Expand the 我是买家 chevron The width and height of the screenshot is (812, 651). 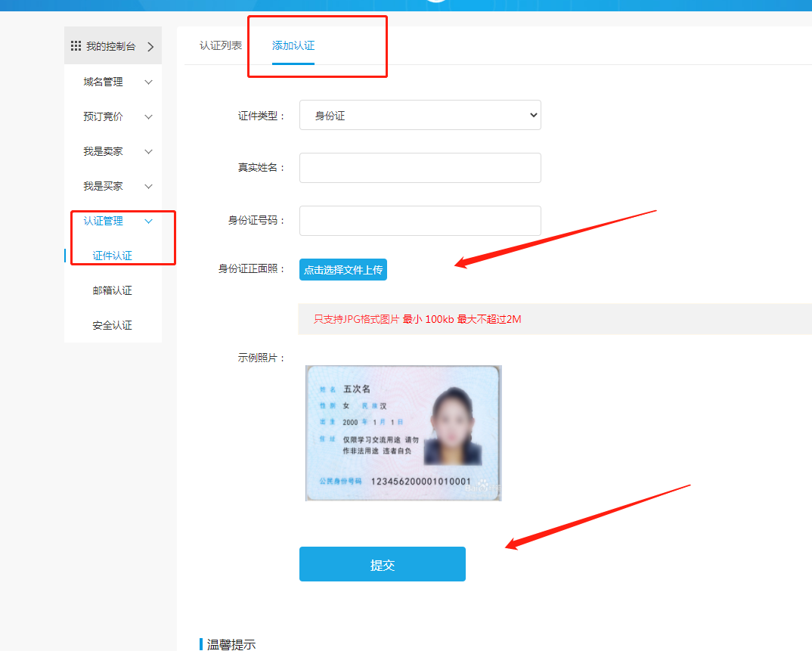tap(148, 186)
